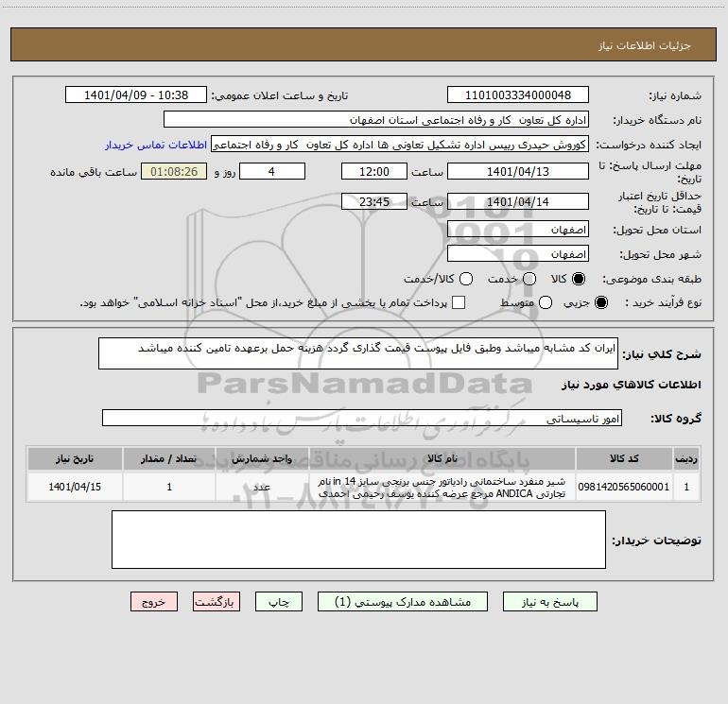Click announcement date field 1401/04/09 - 10:38

coord(136,95)
